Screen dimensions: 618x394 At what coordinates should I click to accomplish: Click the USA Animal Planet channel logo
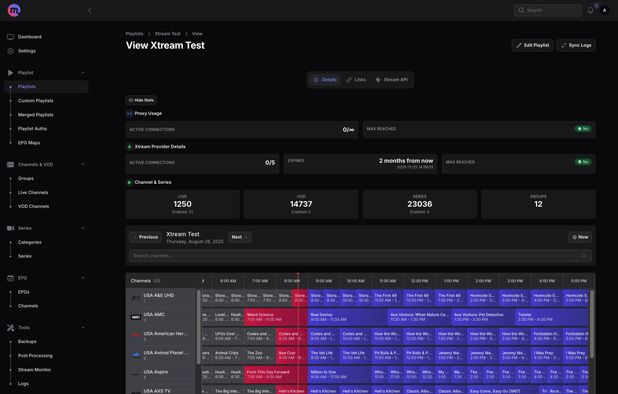(136, 355)
